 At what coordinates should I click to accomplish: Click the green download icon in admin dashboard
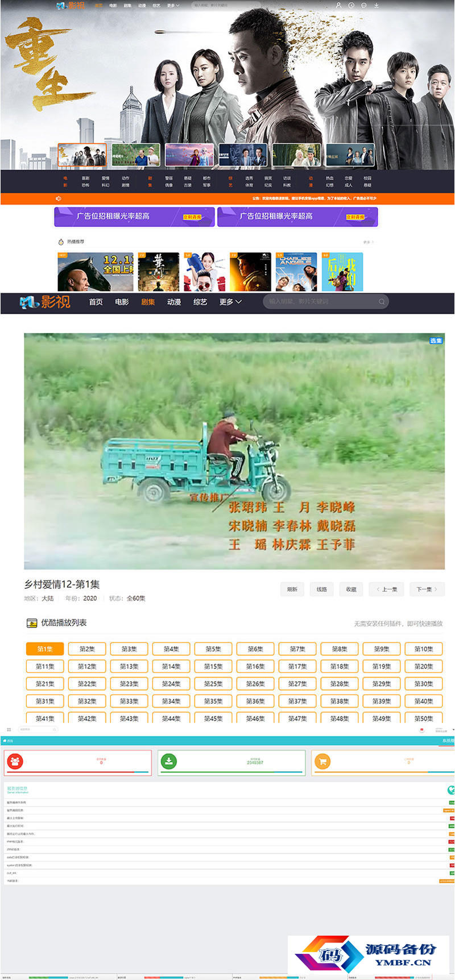[x=169, y=761]
